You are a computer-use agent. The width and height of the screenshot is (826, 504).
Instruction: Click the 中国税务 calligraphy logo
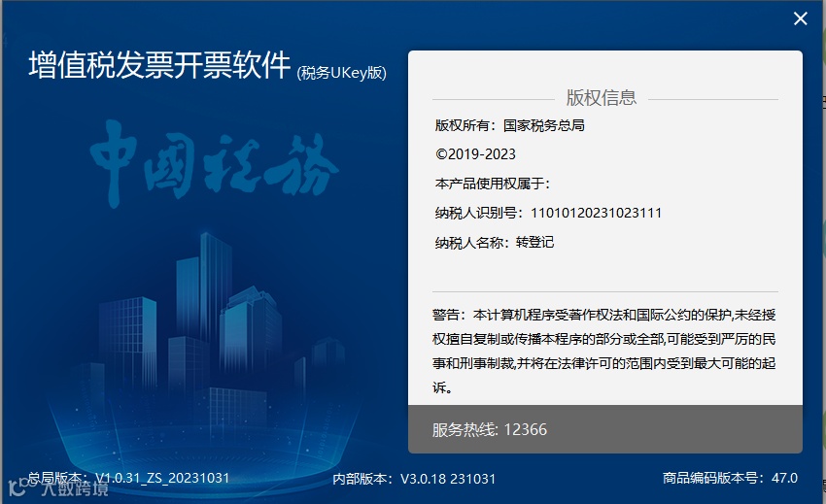(x=214, y=164)
